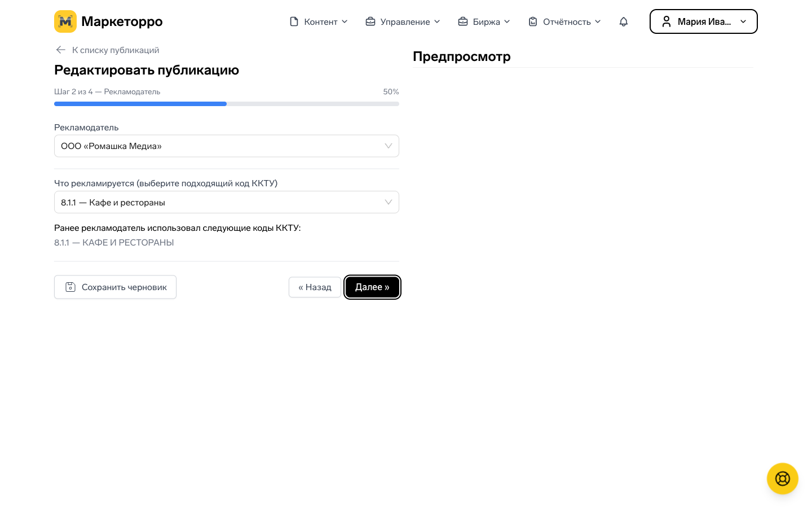Click the Шаг 2 из 4 — Рекламодатель label
This screenshot has height=508, width=812.
(107, 91)
